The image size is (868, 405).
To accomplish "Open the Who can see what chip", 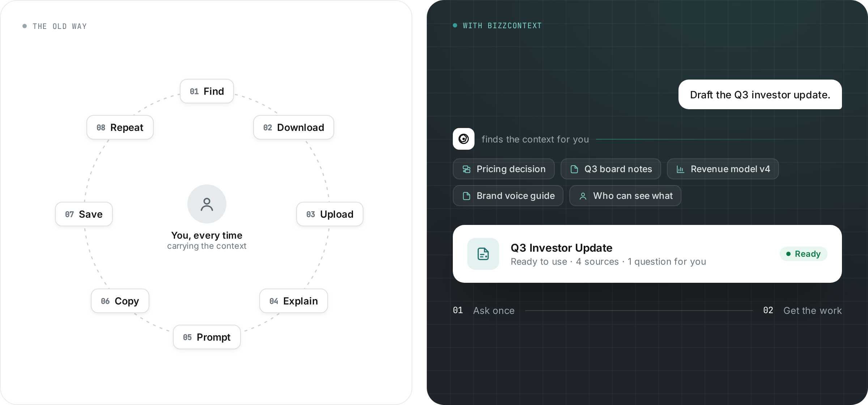I will click(625, 196).
